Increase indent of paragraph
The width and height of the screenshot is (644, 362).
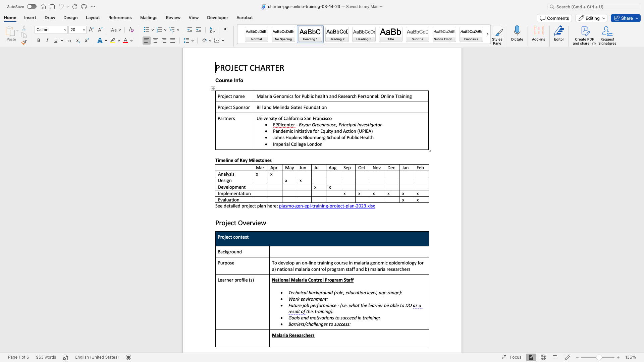[x=199, y=30]
